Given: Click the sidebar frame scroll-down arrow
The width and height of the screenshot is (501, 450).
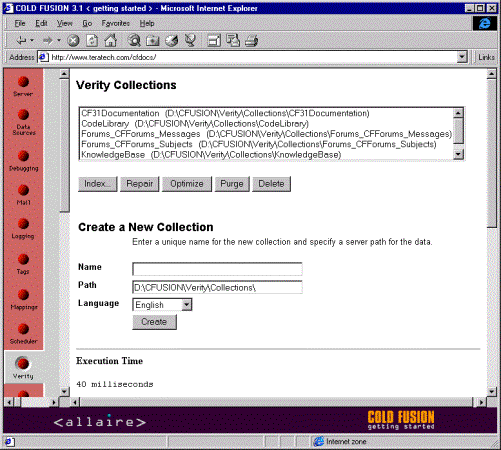Looking at the screenshot, I should click(64, 391).
